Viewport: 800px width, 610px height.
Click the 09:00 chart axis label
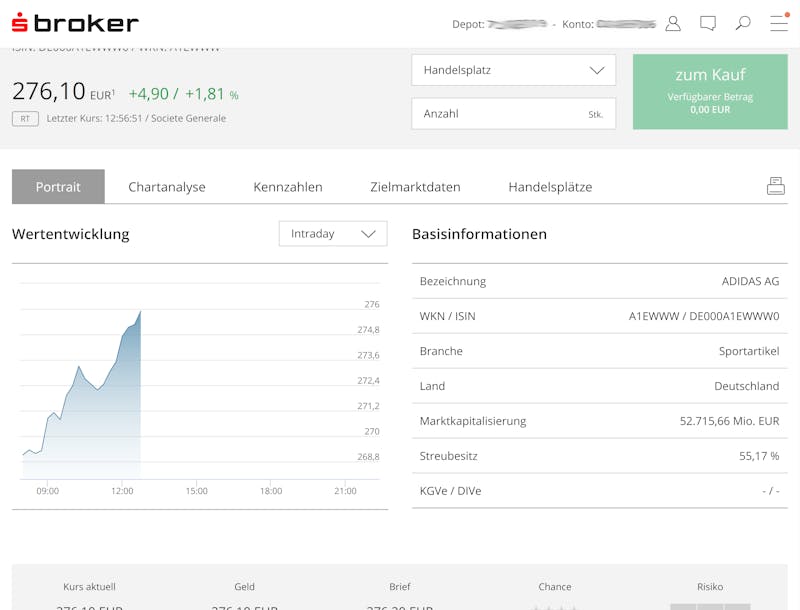[x=47, y=491]
